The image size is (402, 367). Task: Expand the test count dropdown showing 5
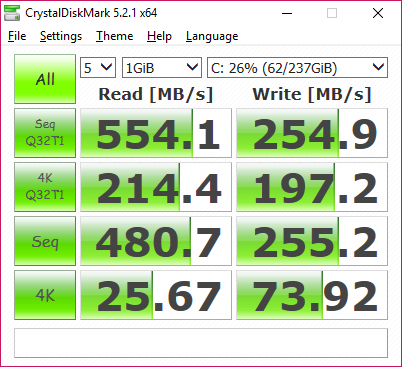pyautogui.click(x=98, y=68)
